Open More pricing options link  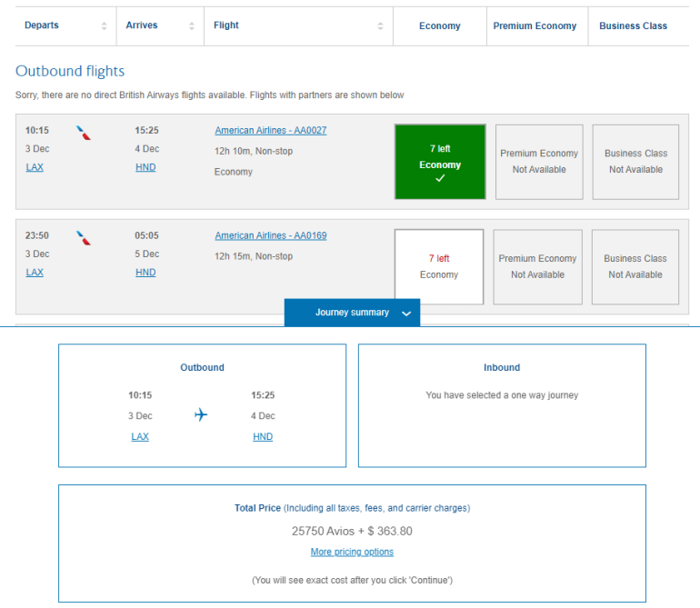[x=352, y=552]
